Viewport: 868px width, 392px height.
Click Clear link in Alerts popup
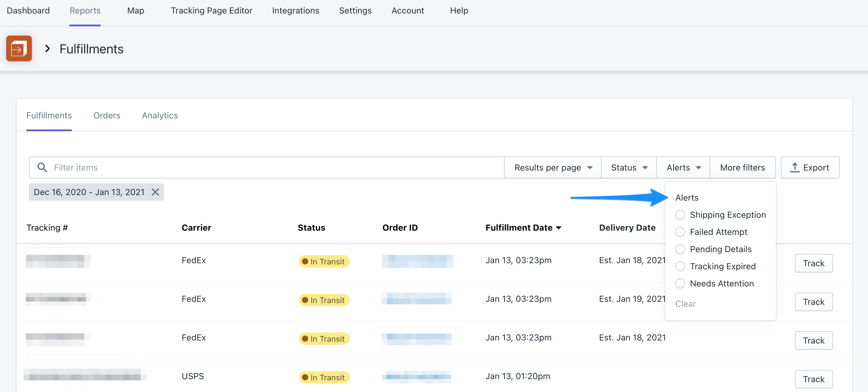coord(685,304)
